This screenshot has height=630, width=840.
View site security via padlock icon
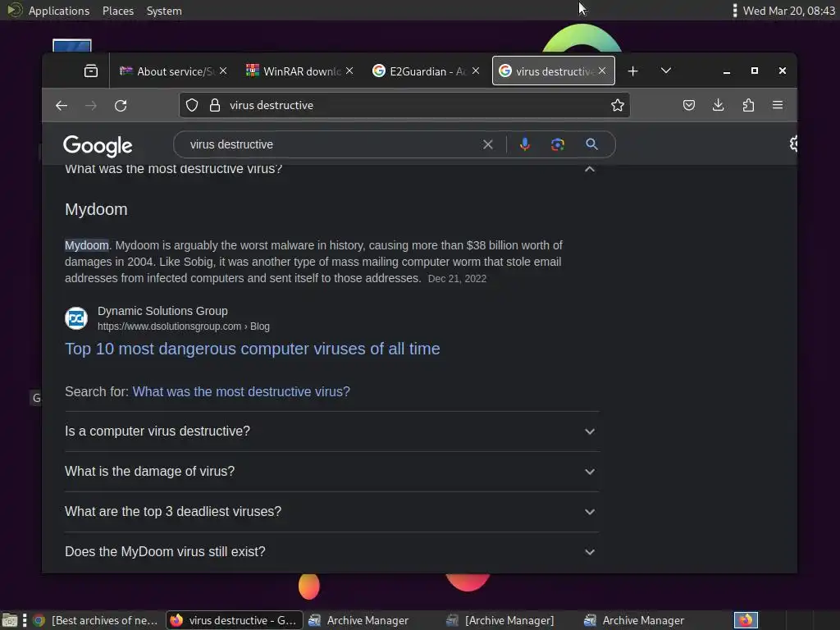click(x=215, y=106)
